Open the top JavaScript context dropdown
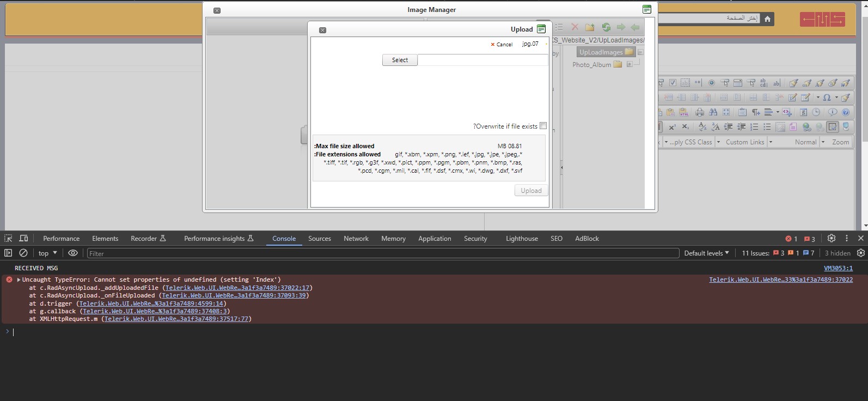Viewport: 868px width, 401px height. [x=47, y=253]
